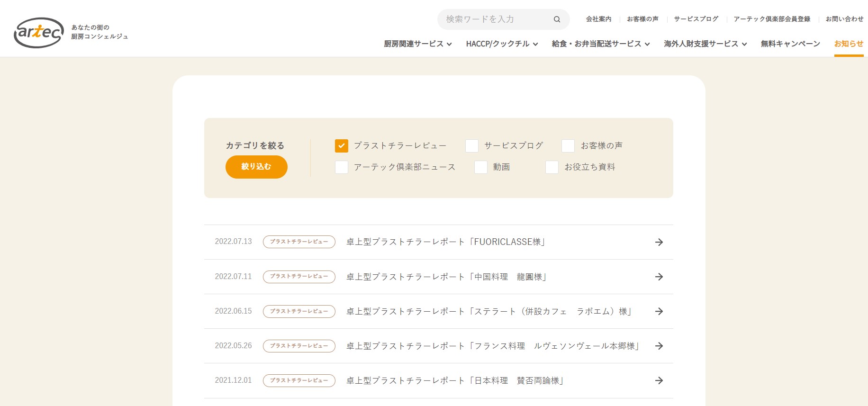Click the arrow on the FUORICLASSE様 row
This screenshot has width=868, height=406.
tap(659, 242)
